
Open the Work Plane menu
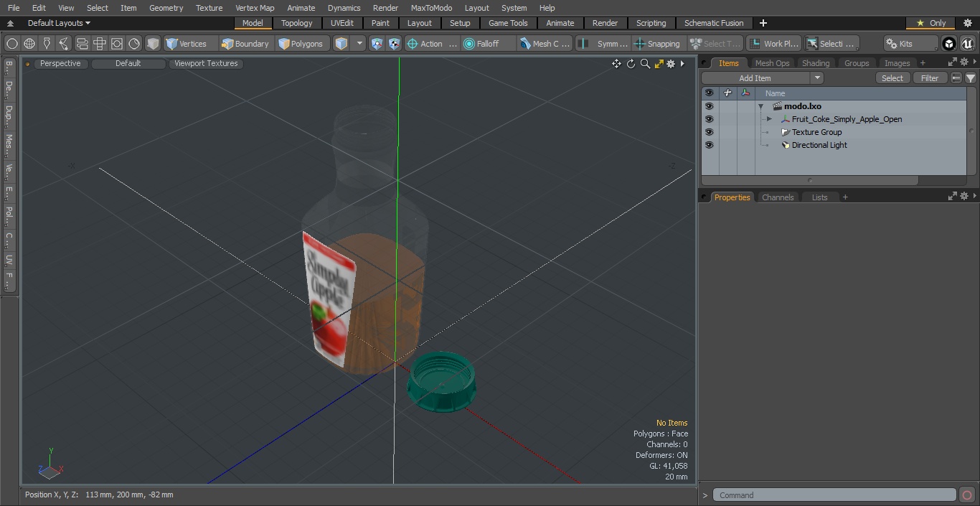pyautogui.click(x=774, y=44)
